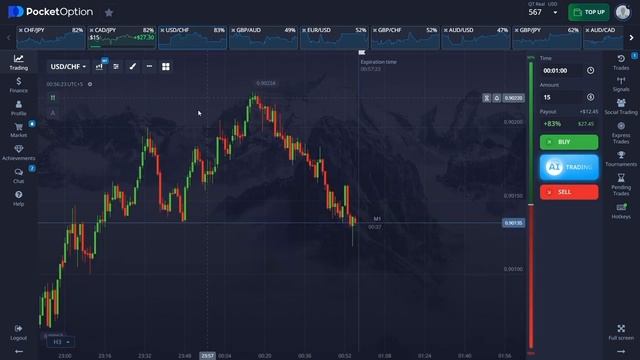Click the price alert bell icon

(496, 98)
